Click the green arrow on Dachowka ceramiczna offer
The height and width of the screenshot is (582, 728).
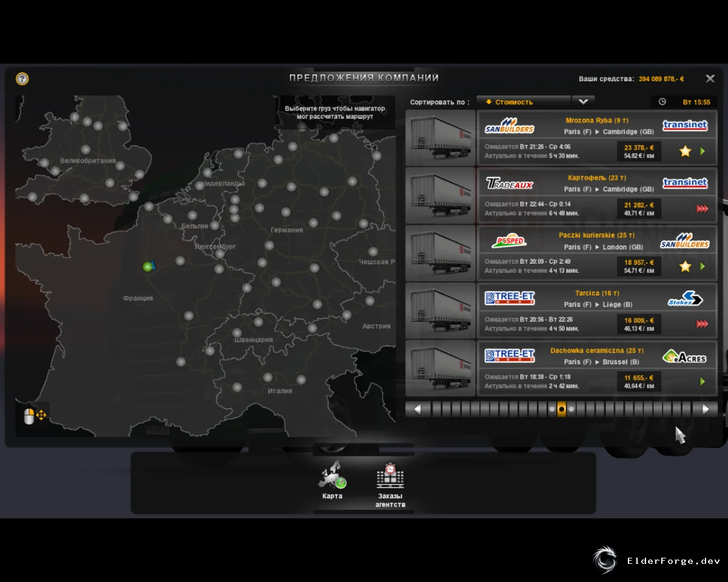click(703, 381)
